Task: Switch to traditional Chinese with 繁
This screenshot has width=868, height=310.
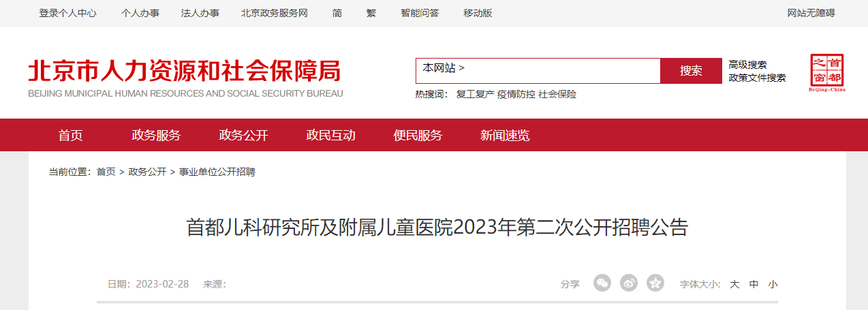Action: tap(371, 13)
